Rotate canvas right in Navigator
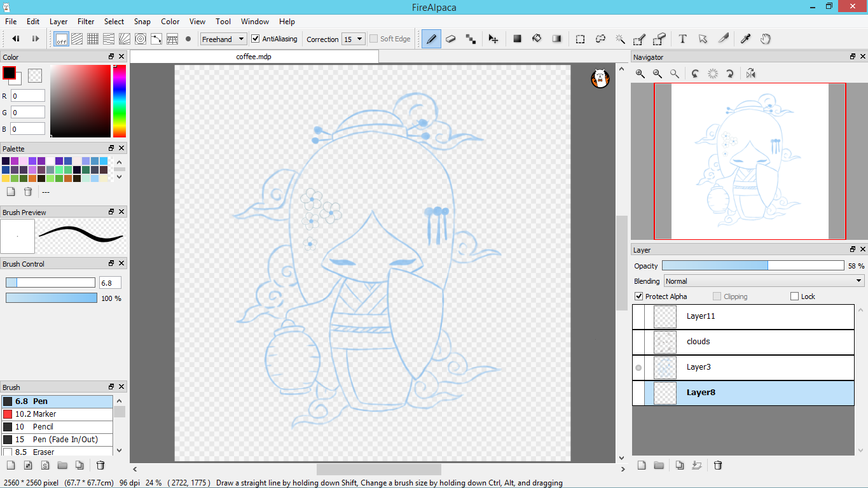Viewport: 868px width, 488px height. click(730, 74)
